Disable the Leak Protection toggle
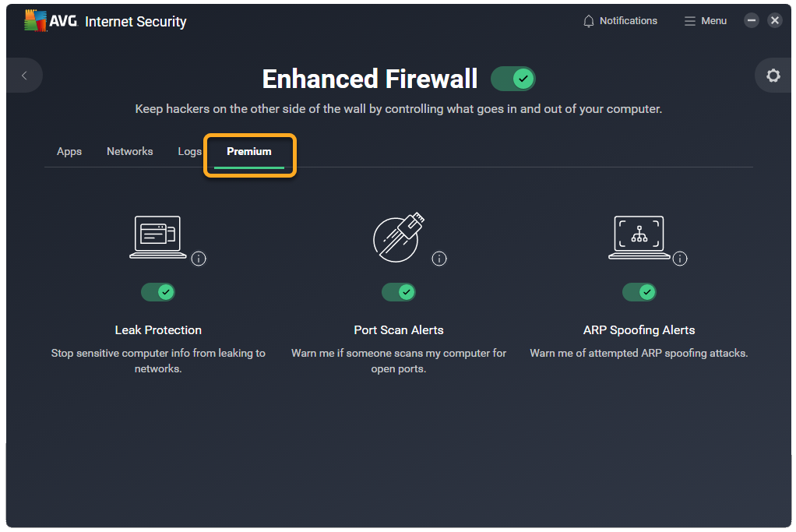796x532 pixels. (158, 292)
